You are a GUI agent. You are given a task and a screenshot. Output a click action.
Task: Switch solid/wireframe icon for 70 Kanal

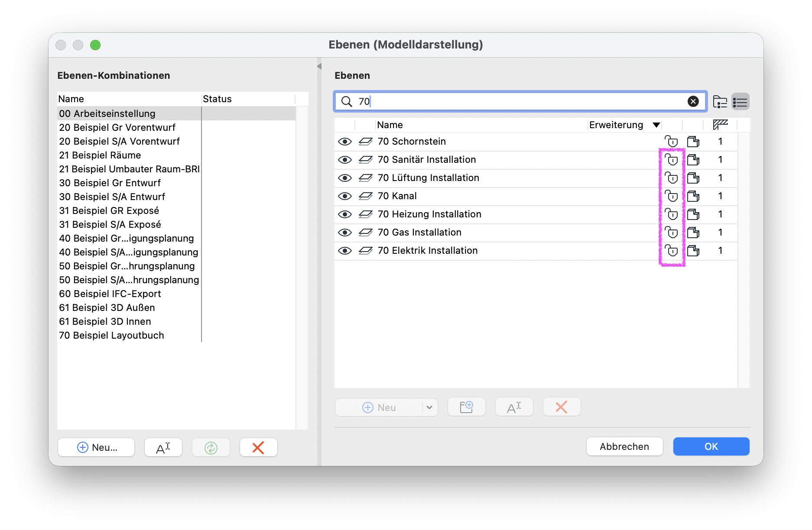[x=693, y=196]
